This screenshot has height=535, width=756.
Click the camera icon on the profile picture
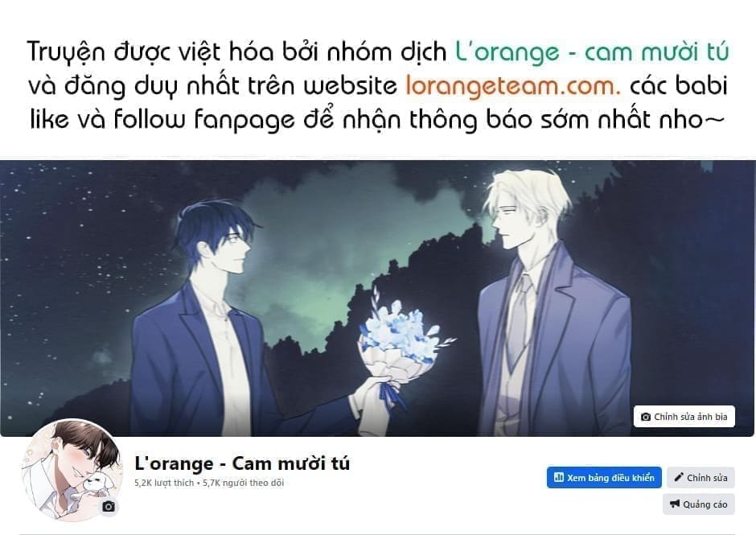(x=109, y=507)
